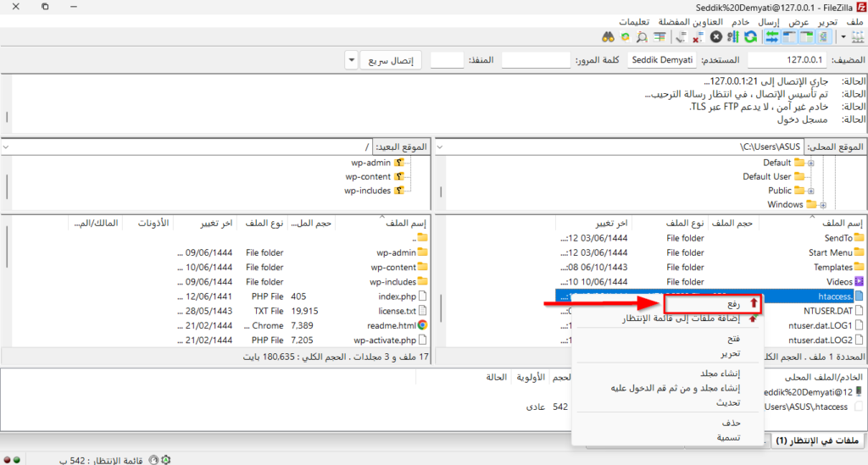
Task: Click the synchronized browsing icon
Action: point(625,37)
